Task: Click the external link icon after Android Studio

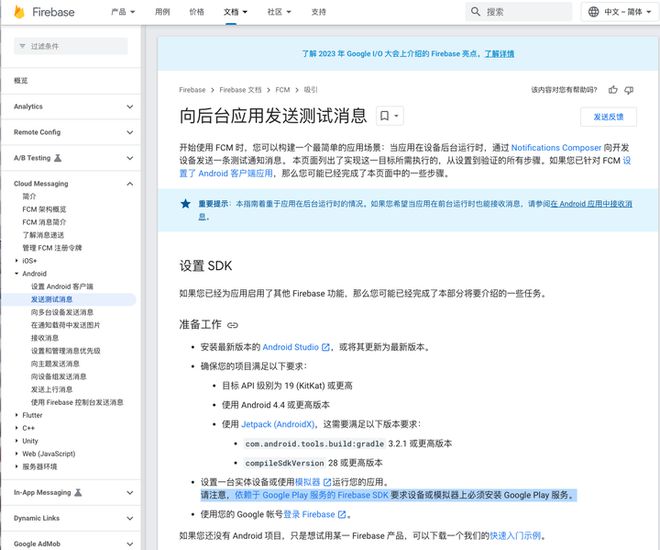Action: 325,347
